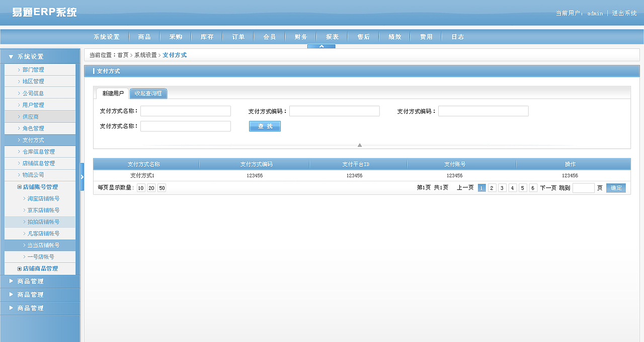Focus rightmost 支付方式编码 input field
Viewport: 644px width, 342px height.
tap(484, 111)
